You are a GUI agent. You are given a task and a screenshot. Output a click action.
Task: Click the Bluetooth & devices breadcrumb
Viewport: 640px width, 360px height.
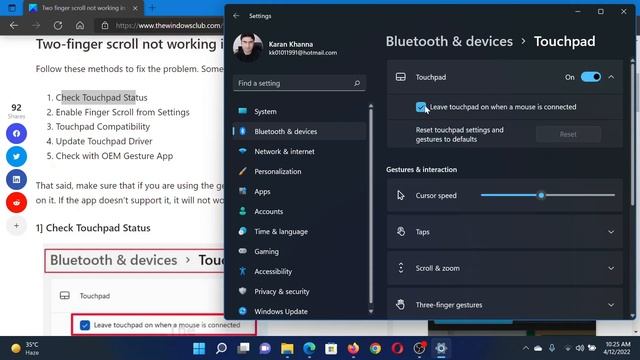(449, 41)
